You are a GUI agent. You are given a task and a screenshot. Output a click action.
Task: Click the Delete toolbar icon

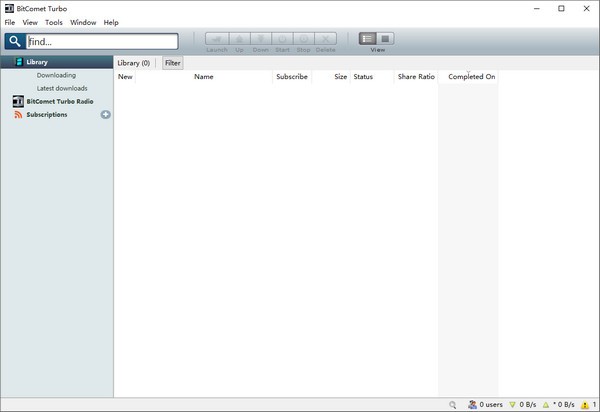click(x=325, y=40)
